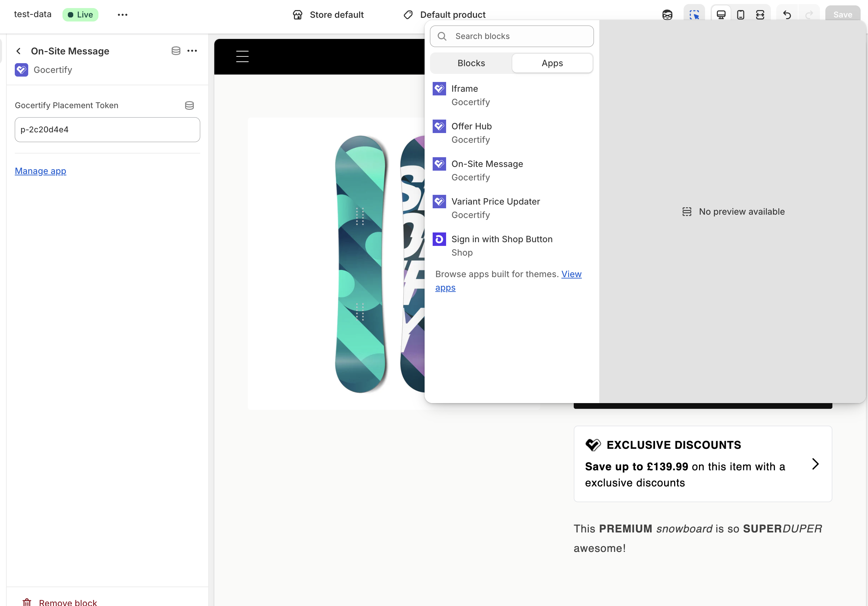Viewport: 868px width, 606px height.
Task: Undo the last change
Action: tap(786, 14)
